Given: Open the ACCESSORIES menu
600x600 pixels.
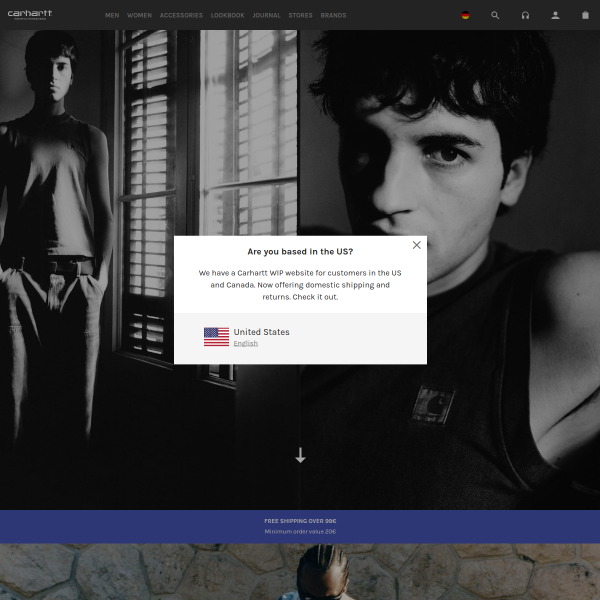Looking at the screenshot, I should pos(181,15).
